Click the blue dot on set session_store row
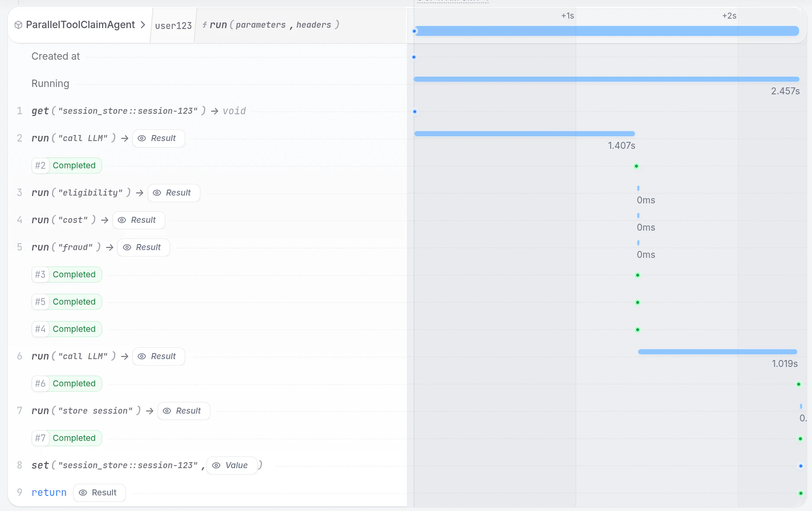Viewport: 812px width, 511px height. click(801, 466)
